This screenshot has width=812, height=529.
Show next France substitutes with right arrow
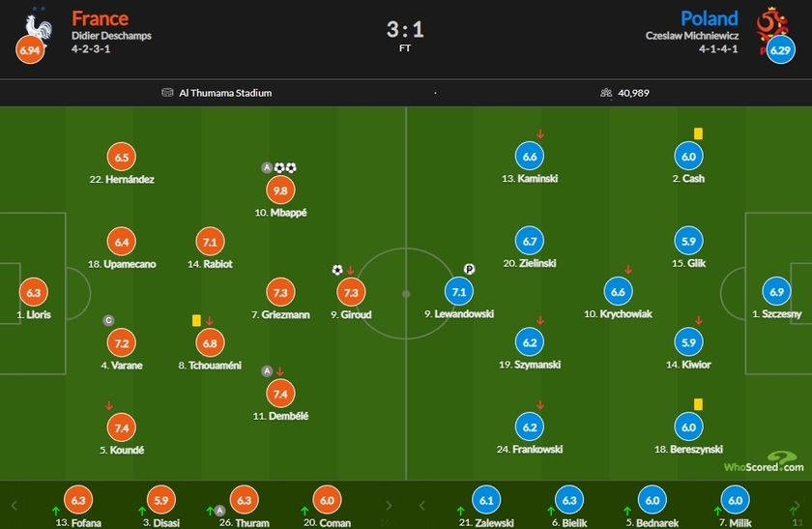pyautogui.click(x=390, y=505)
